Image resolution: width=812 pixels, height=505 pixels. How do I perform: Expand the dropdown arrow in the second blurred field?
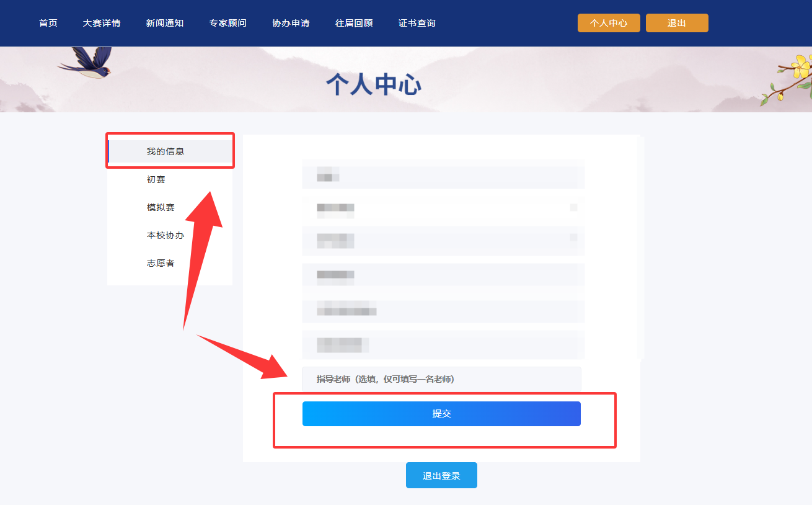click(573, 207)
